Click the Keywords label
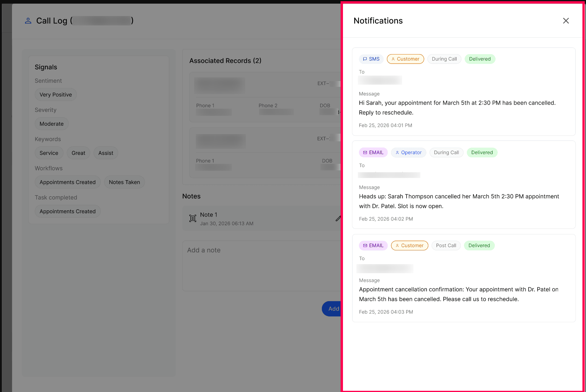This screenshot has height=392, width=586. pos(48,139)
